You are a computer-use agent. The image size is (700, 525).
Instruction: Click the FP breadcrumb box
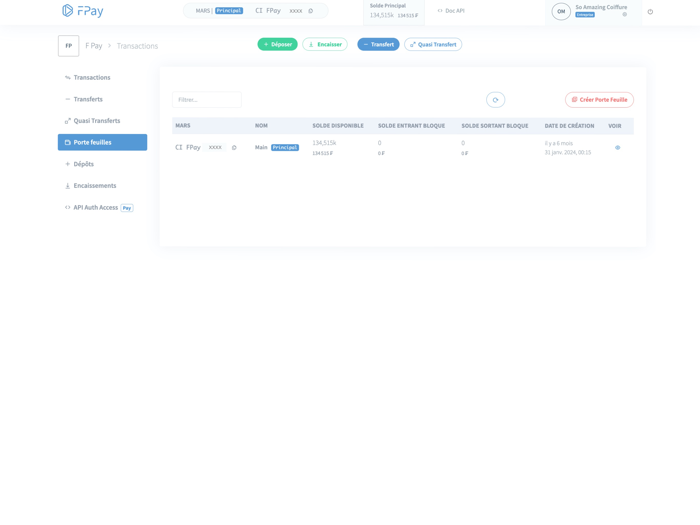[x=68, y=46]
